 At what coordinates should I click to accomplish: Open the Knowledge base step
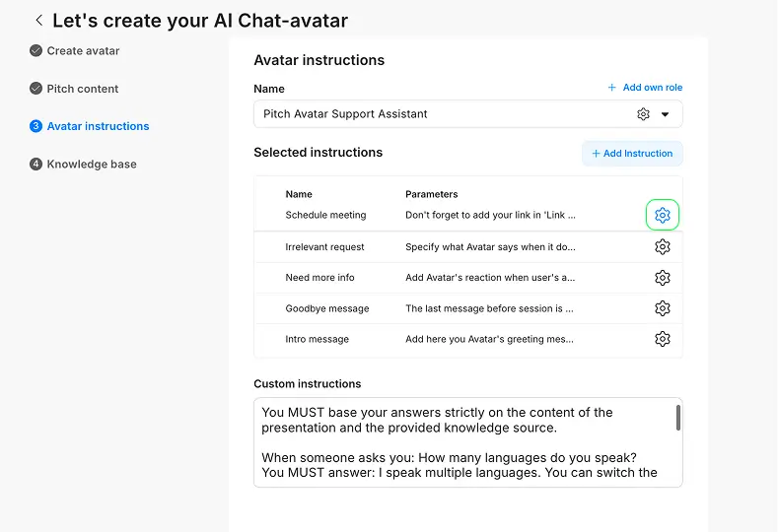92,165
